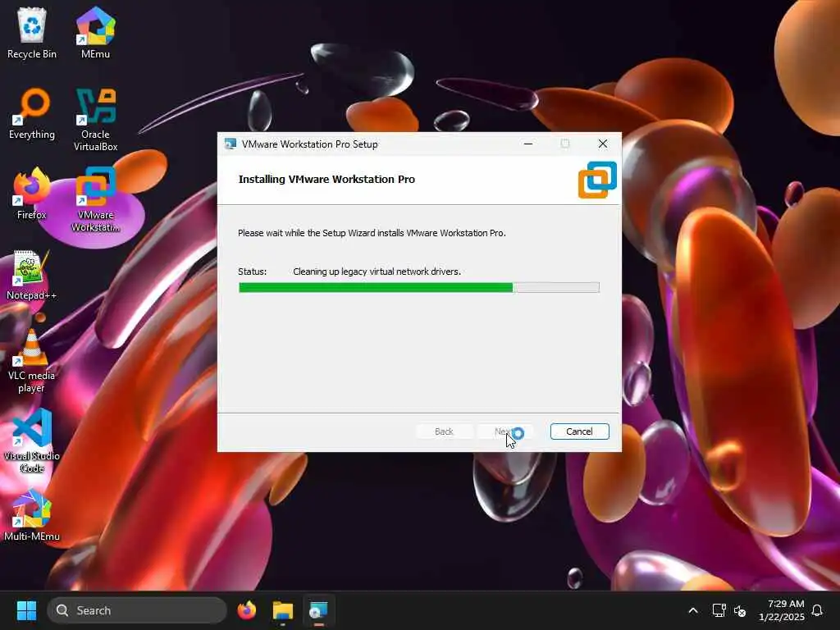Click the setup window title bar icon
The height and width of the screenshot is (630, 840).
[231, 144]
